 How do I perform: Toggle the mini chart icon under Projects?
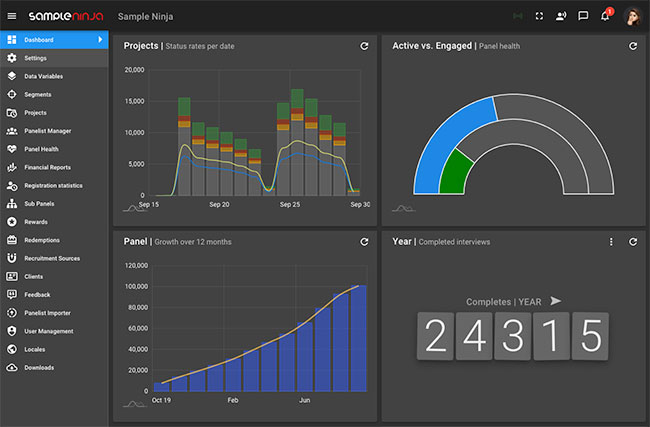coord(134,208)
